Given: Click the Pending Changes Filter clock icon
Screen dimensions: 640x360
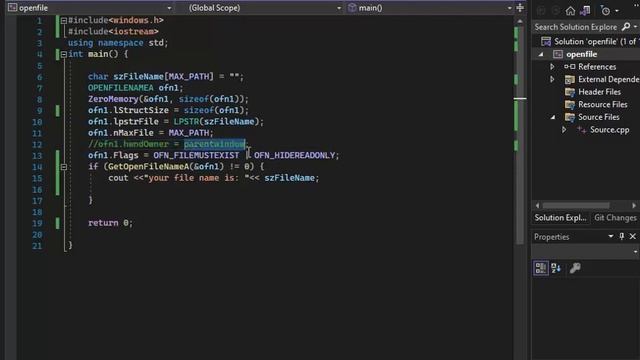Looking at the screenshot, I should 606,11.
